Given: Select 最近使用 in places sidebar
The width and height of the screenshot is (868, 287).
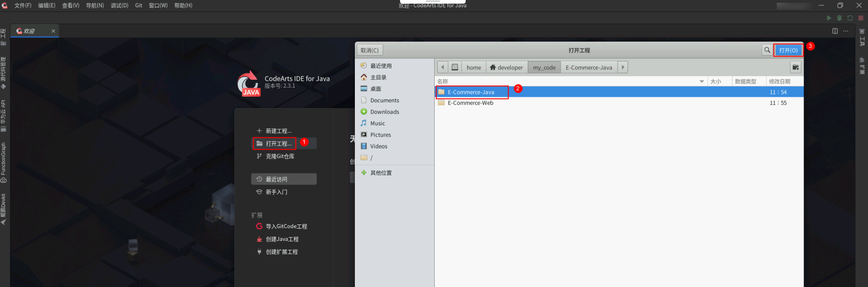Looking at the screenshot, I should 395,66.
